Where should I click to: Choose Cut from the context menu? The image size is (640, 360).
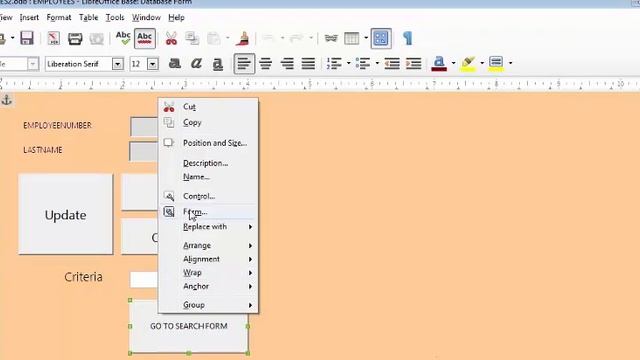point(208,107)
